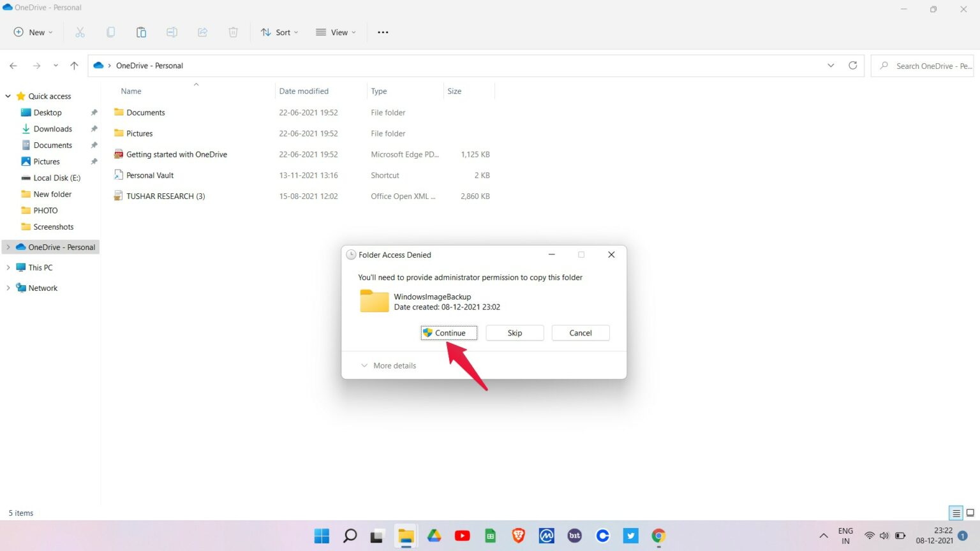Expand the New dropdown menu
Screen dimensions: 980x551
tap(33, 32)
